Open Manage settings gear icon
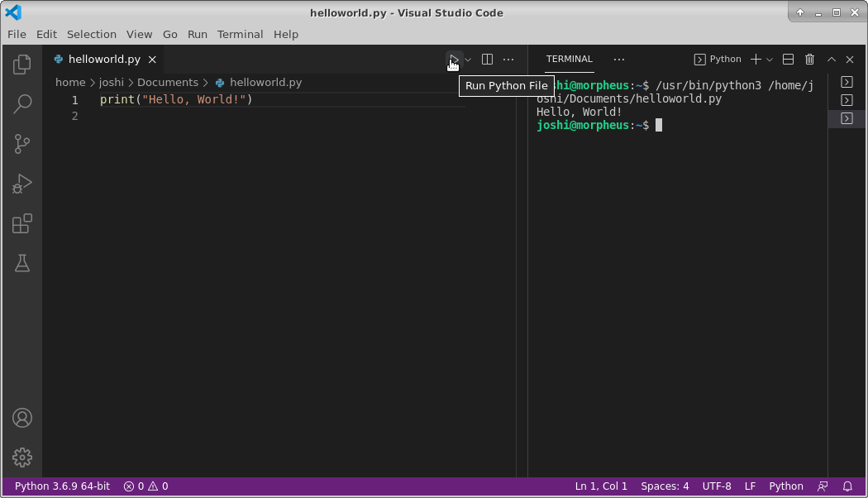Image resolution: width=868 pixels, height=498 pixels. tap(21, 457)
